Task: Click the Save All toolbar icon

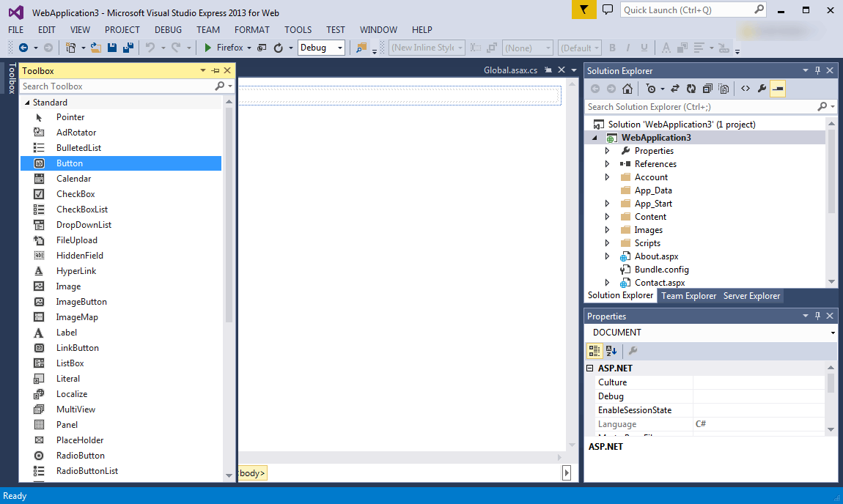Action: point(128,48)
